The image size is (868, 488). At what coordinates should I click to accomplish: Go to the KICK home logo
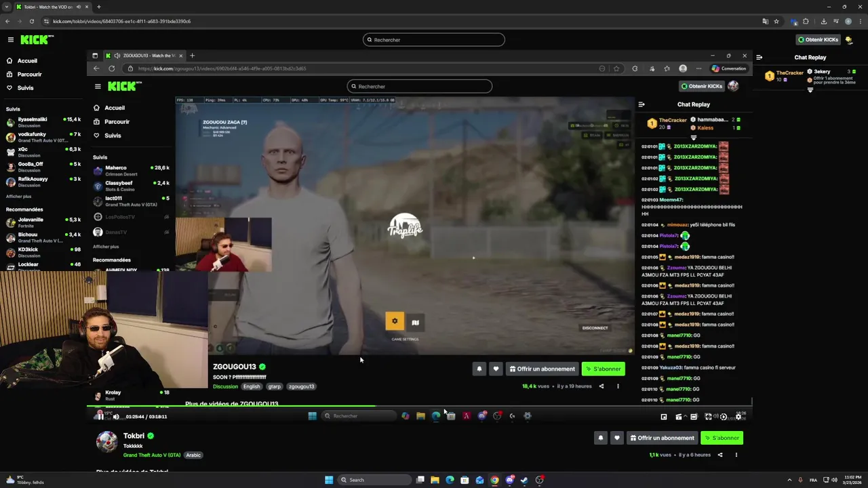pyautogui.click(x=37, y=40)
